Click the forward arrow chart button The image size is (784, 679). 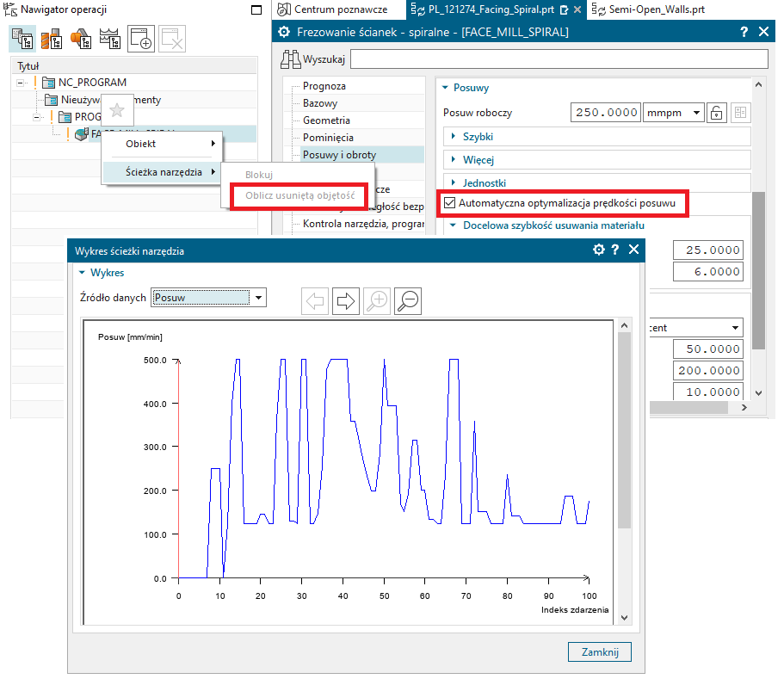coord(346,301)
